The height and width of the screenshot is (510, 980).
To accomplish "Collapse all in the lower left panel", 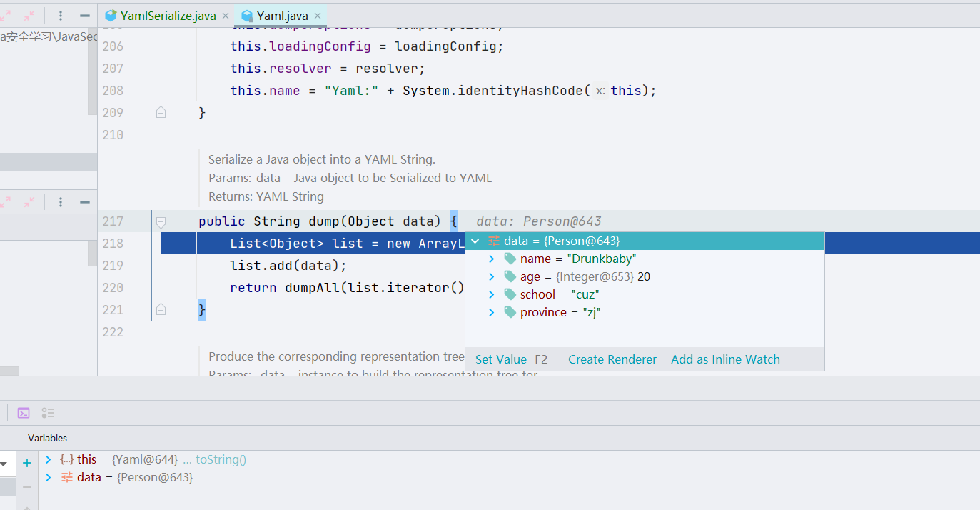I will pos(29,202).
